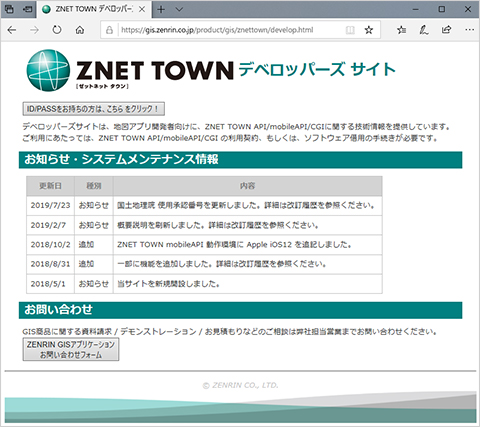
Task: Close the ZNET TOWN tab
Action: (x=142, y=9)
